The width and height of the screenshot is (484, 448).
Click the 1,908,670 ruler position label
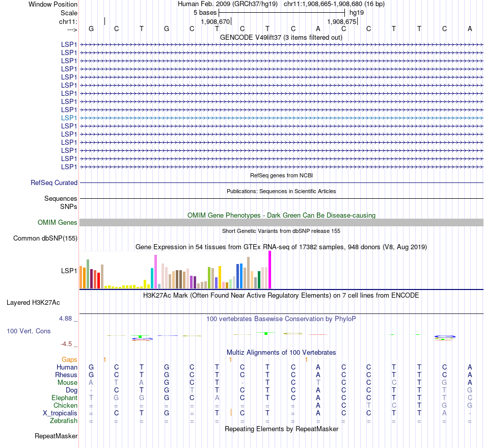click(216, 21)
